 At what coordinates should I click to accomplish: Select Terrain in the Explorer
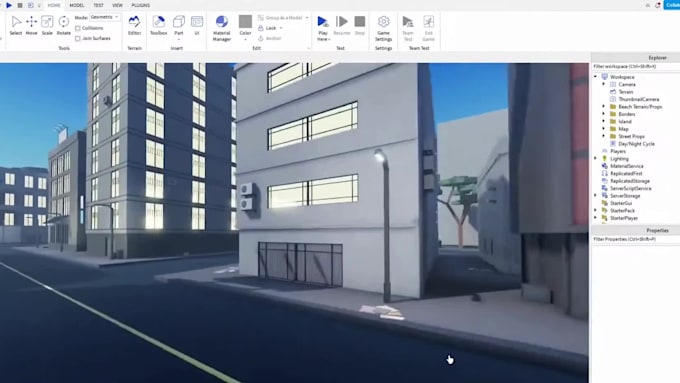(625, 92)
